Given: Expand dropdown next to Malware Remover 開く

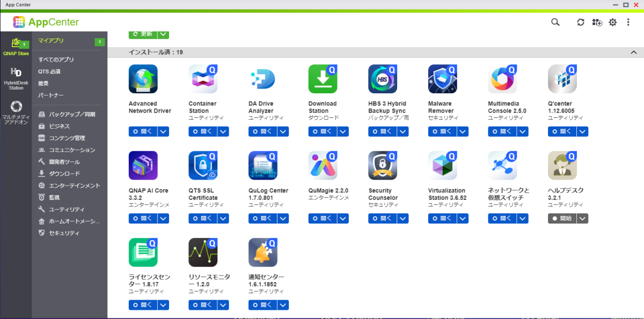Looking at the screenshot, I should point(463,131).
